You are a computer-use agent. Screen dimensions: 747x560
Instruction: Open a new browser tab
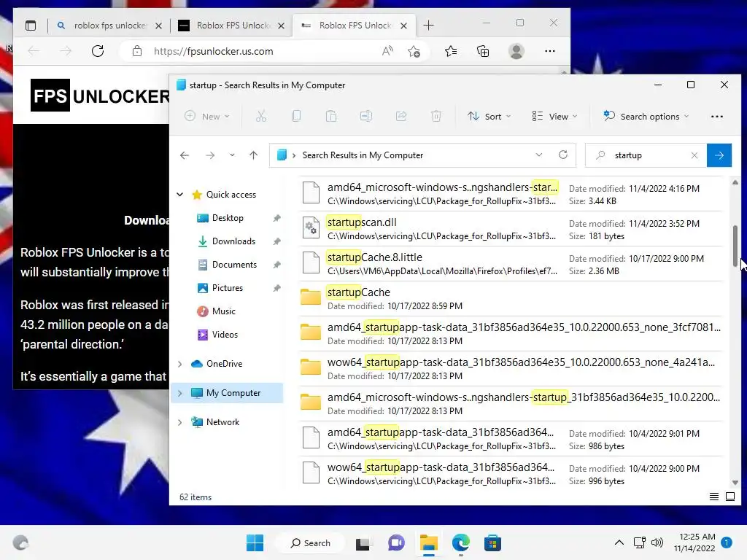pos(428,26)
